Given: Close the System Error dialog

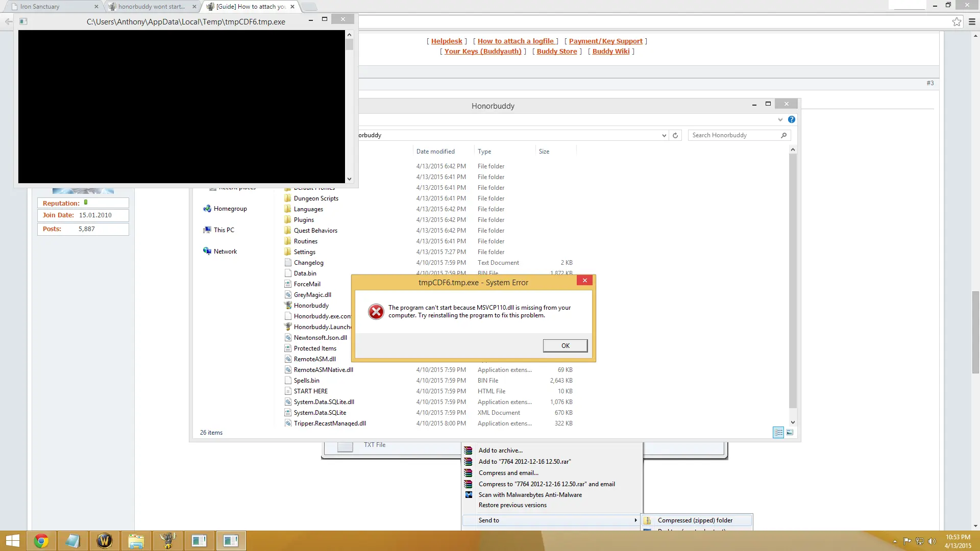Looking at the screenshot, I should [585, 281].
